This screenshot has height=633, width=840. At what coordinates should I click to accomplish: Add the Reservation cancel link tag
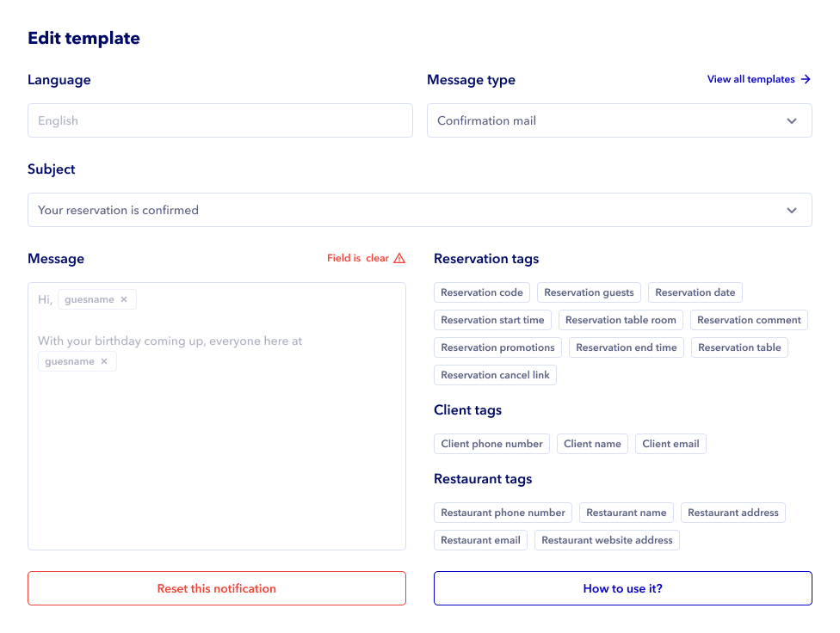pos(496,375)
